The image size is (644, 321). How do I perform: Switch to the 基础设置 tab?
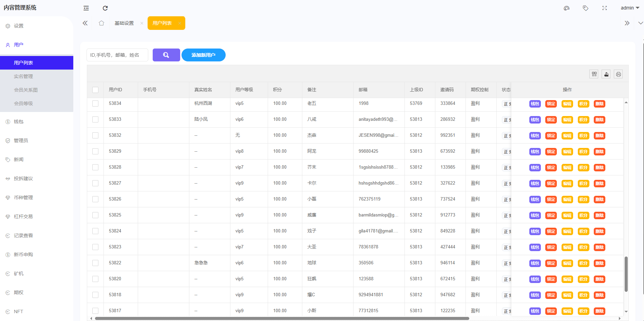(124, 23)
